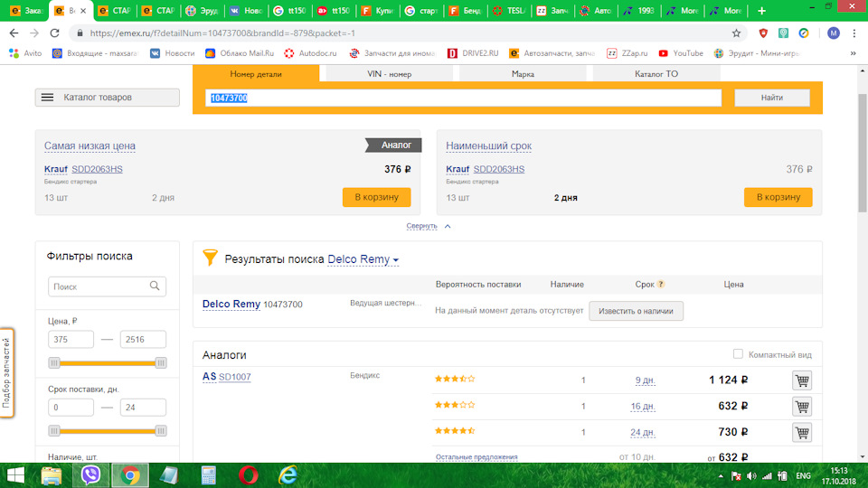Open the Chrome profile avatar M
This screenshot has height=488, width=868.
point(833,33)
